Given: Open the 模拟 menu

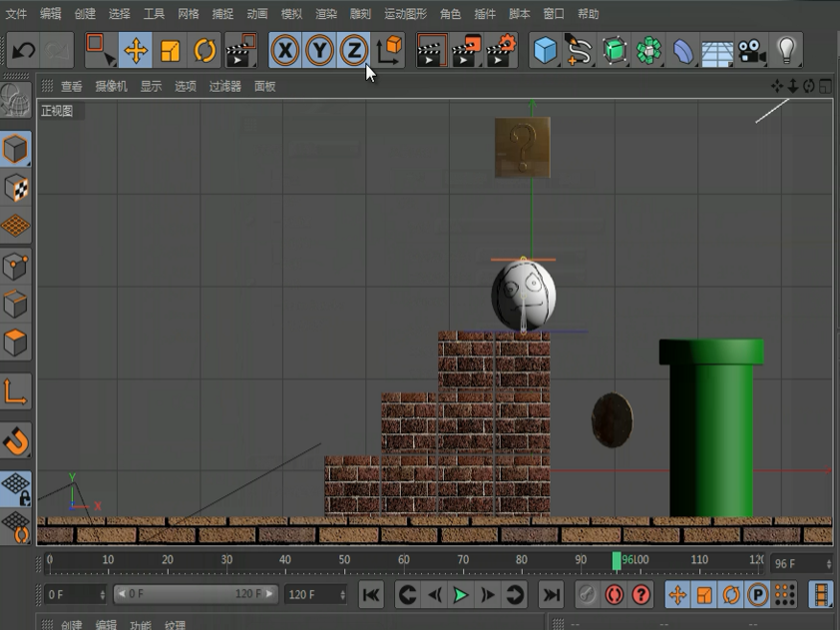Looking at the screenshot, I should point(291,14).
